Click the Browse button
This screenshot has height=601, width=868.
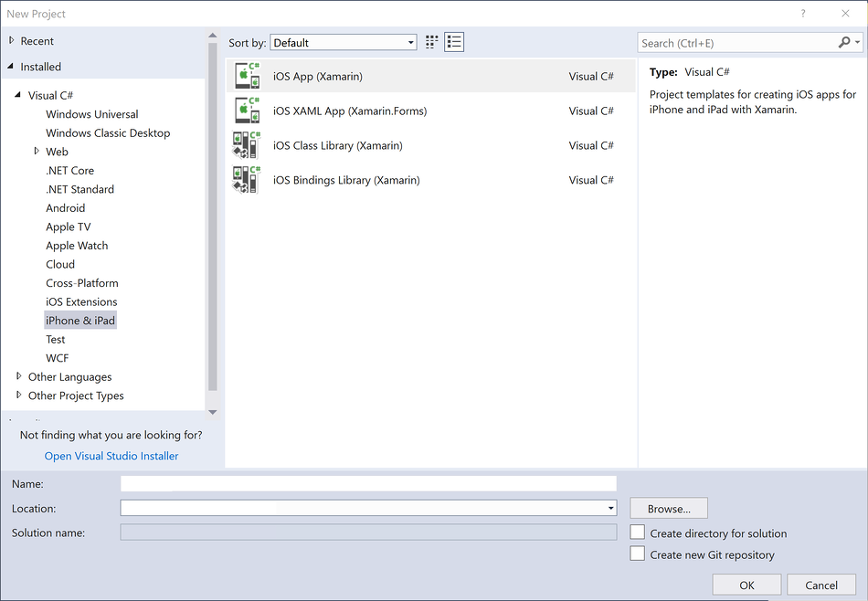click(668, 508)
